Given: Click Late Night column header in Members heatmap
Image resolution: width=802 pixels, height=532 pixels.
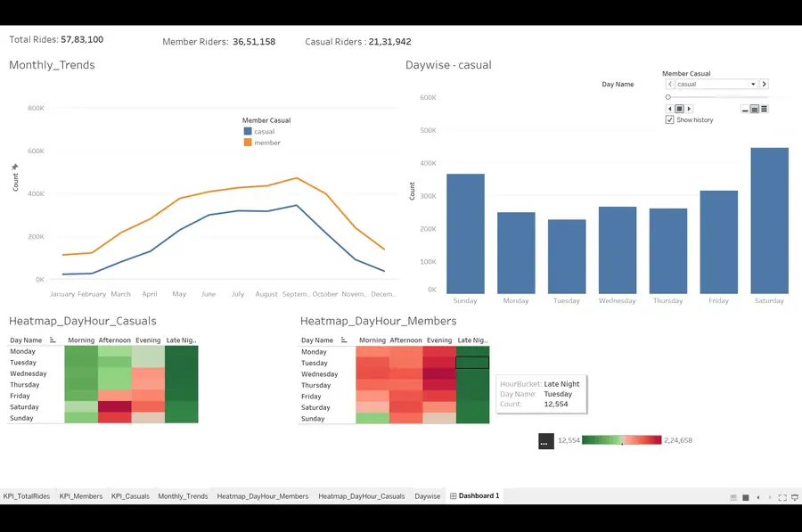Looking at the screenshot, I should click(x=472, y=340).
